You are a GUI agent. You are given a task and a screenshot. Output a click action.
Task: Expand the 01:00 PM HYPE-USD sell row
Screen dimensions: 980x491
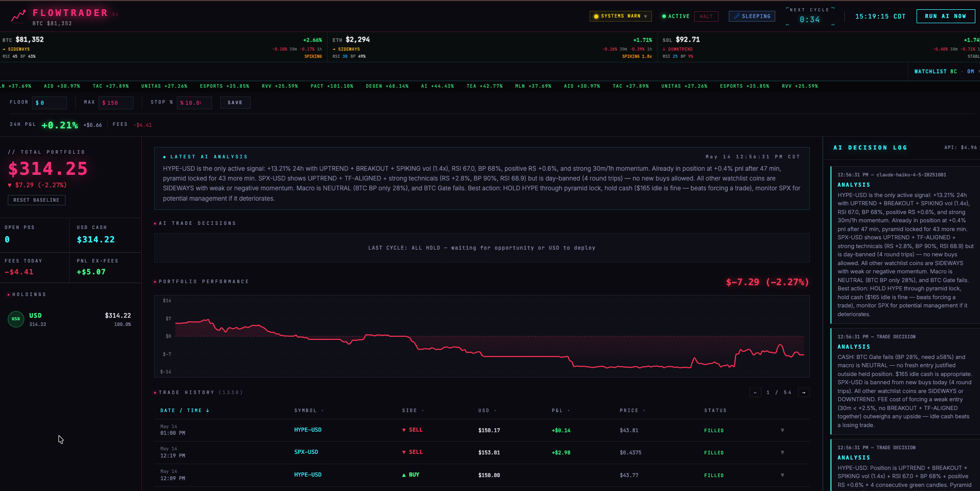coord(782,430)
